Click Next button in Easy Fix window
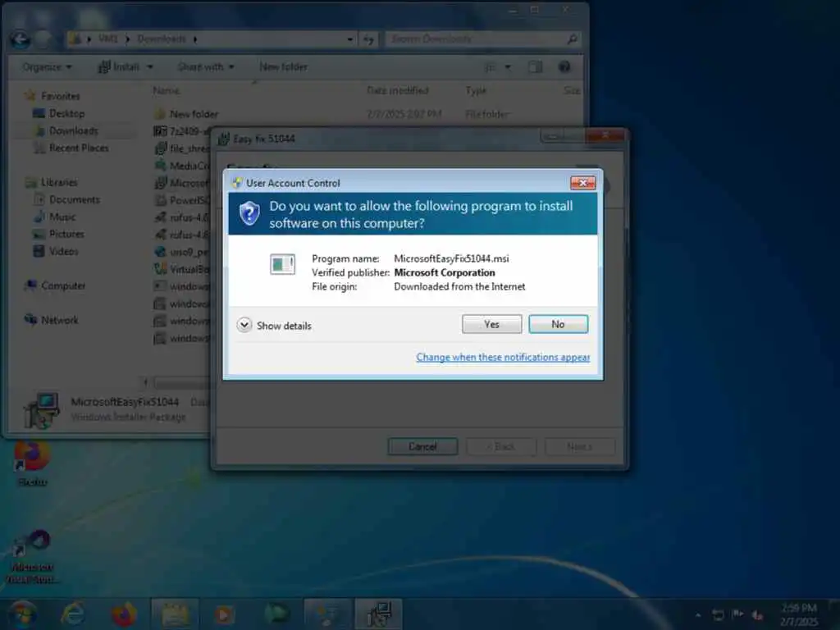Viewport: 840px width, 630px height. [x=580, y=446]
